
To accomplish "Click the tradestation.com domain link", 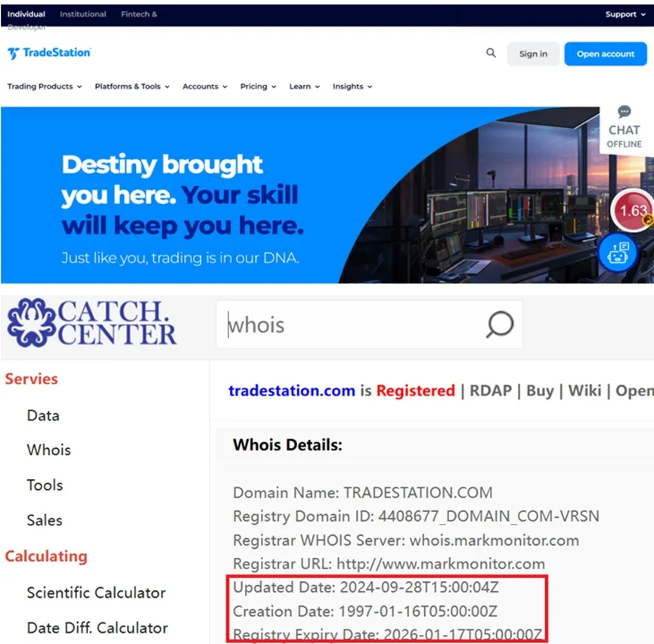I will coord(292,390).
